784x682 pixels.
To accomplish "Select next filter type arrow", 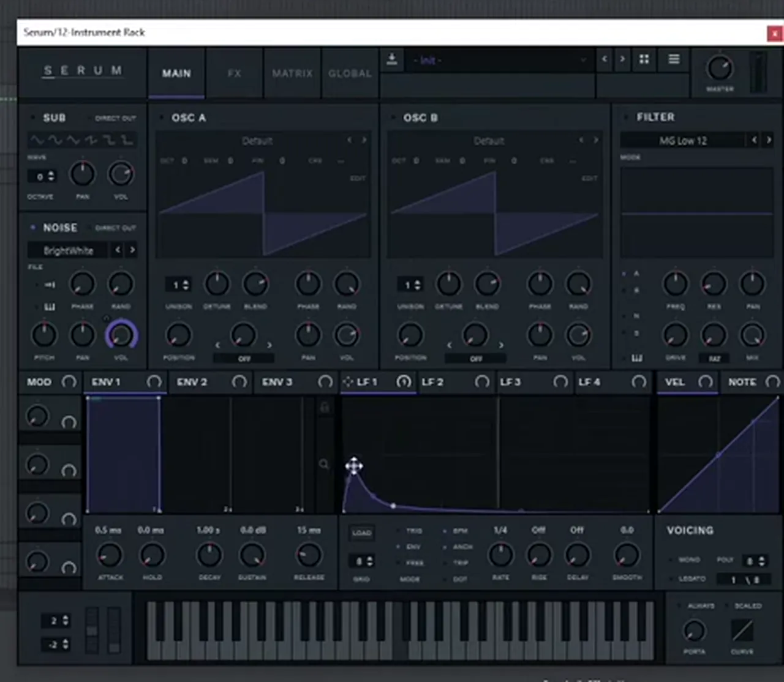I will click(769, 140).
